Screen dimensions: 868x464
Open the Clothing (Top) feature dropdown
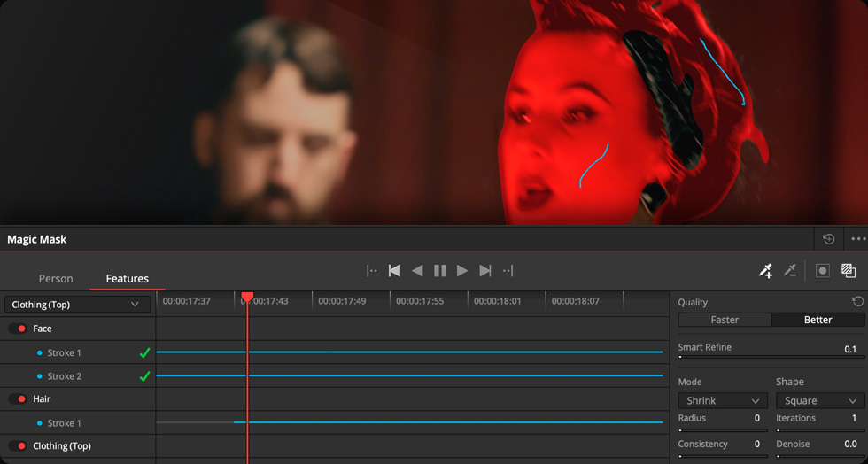point(77,305)
